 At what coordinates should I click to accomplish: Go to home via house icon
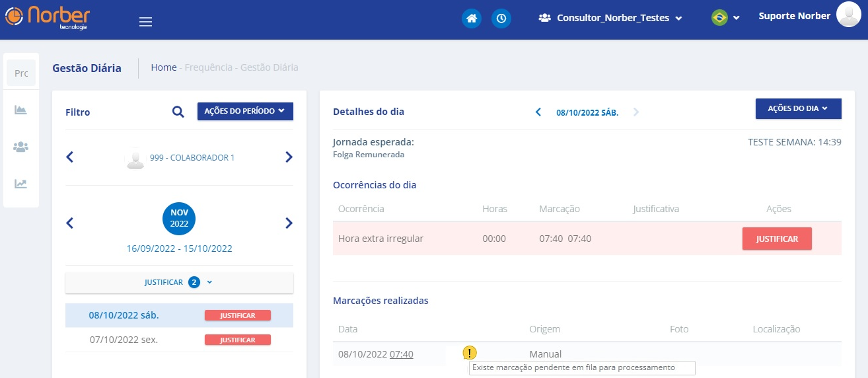coord(472,19)
